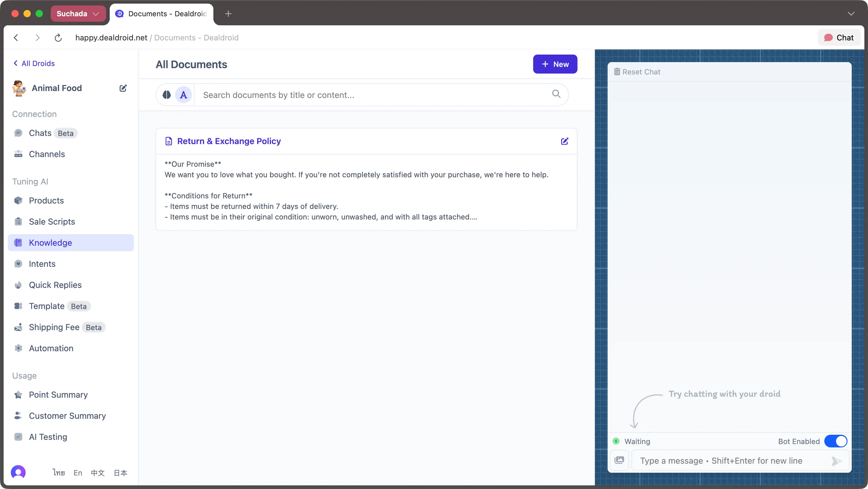Open the Sale Scripts menu item
Screen dimensions: 868x489
point(52,222)
